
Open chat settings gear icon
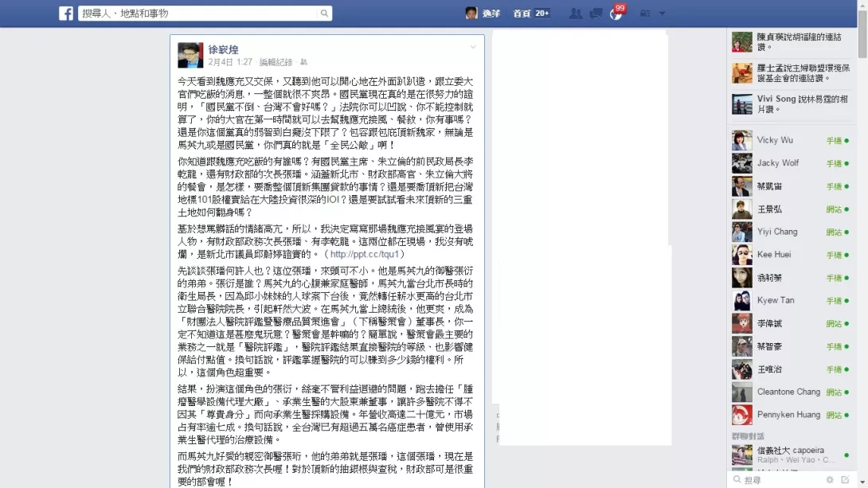pos(829,480)
